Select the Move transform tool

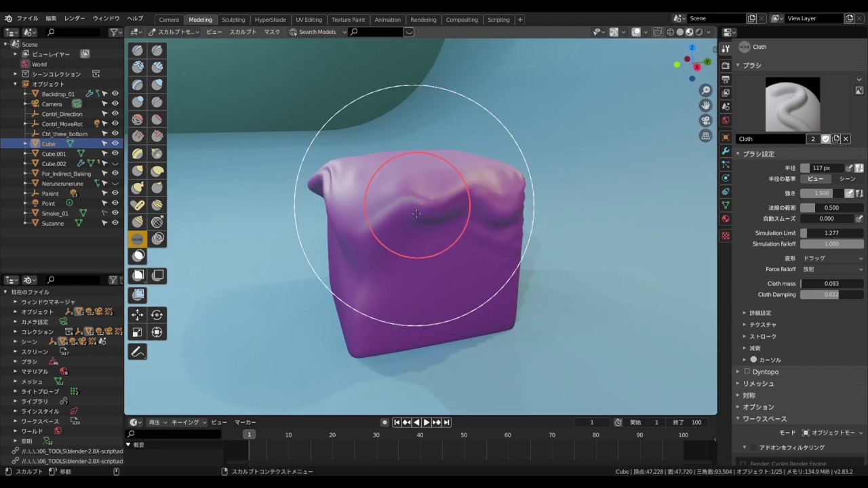point(138,314)
